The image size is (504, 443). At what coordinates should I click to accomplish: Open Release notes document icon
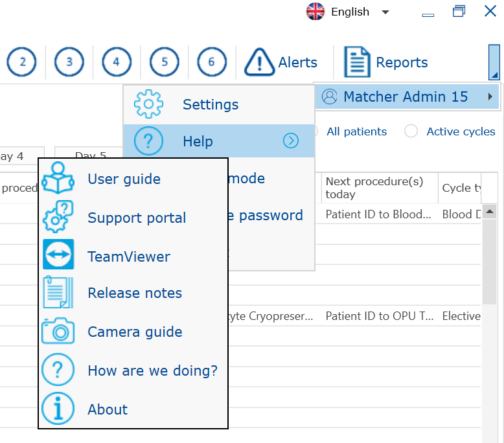(x=58, y=293)
